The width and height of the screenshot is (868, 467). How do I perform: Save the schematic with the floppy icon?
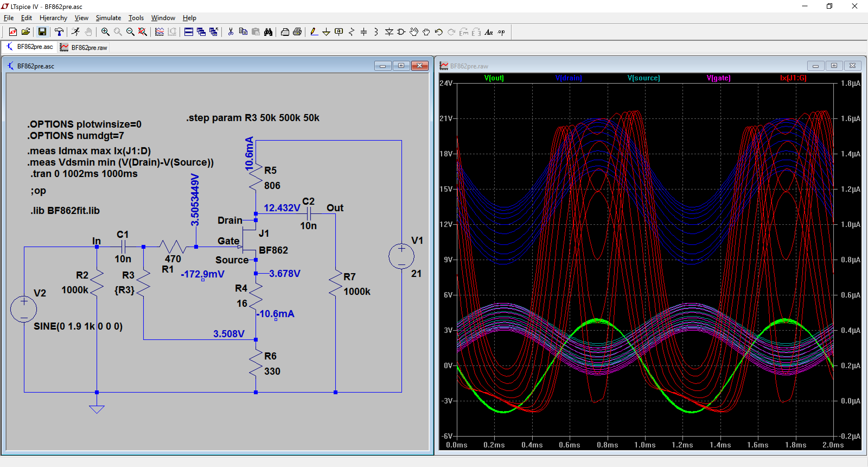point(42,32)
